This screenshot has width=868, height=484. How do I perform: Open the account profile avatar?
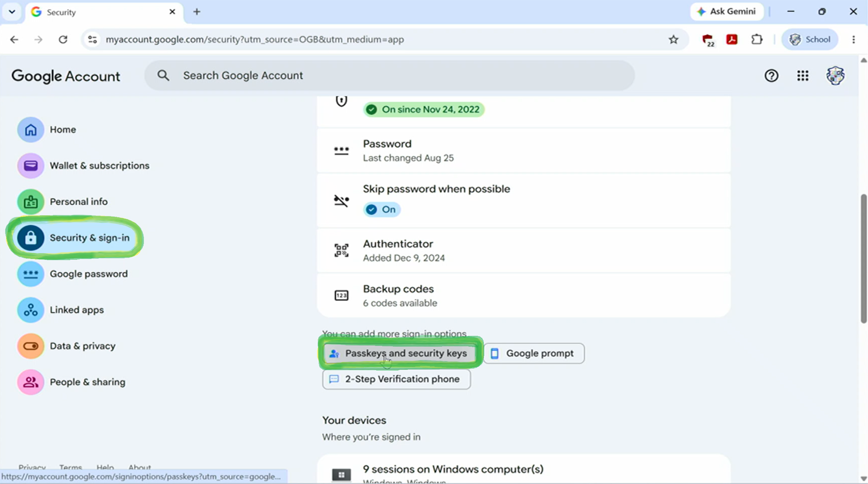pyautogui.click(x=835, y=76)
